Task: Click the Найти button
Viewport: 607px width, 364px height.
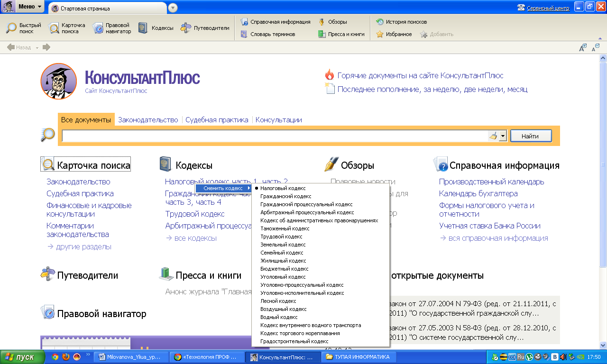Action: click(x=530, y=136)
